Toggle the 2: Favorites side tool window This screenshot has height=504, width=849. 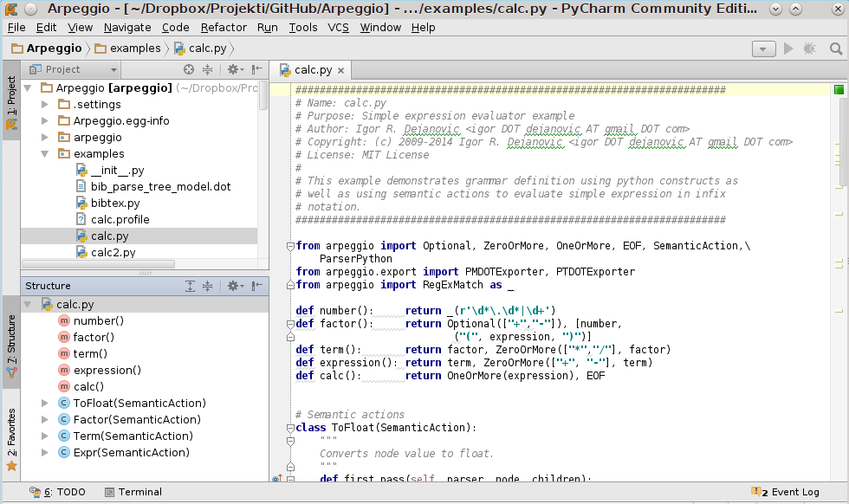click(11, 438)
